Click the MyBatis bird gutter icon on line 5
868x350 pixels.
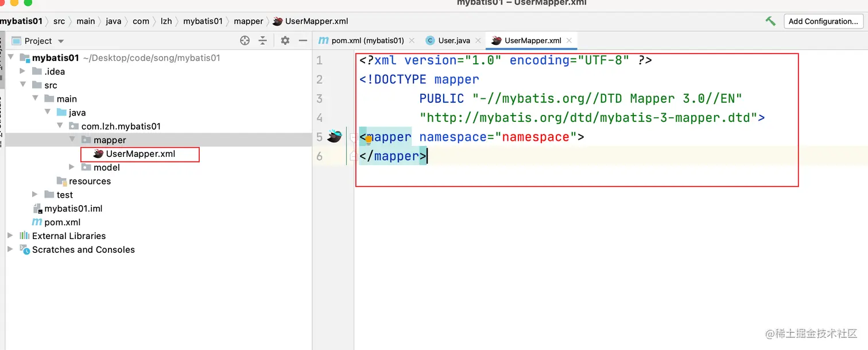(x=334, y=137)
